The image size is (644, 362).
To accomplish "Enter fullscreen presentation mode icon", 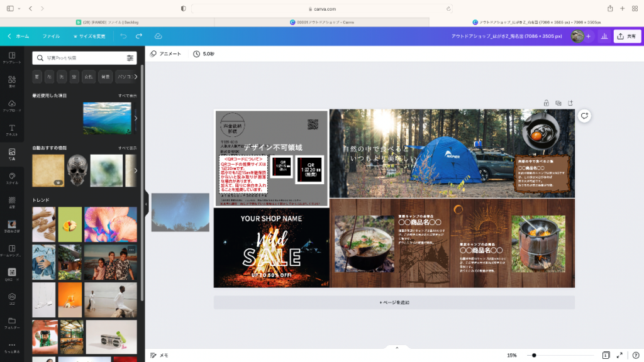I will [619, 356].
